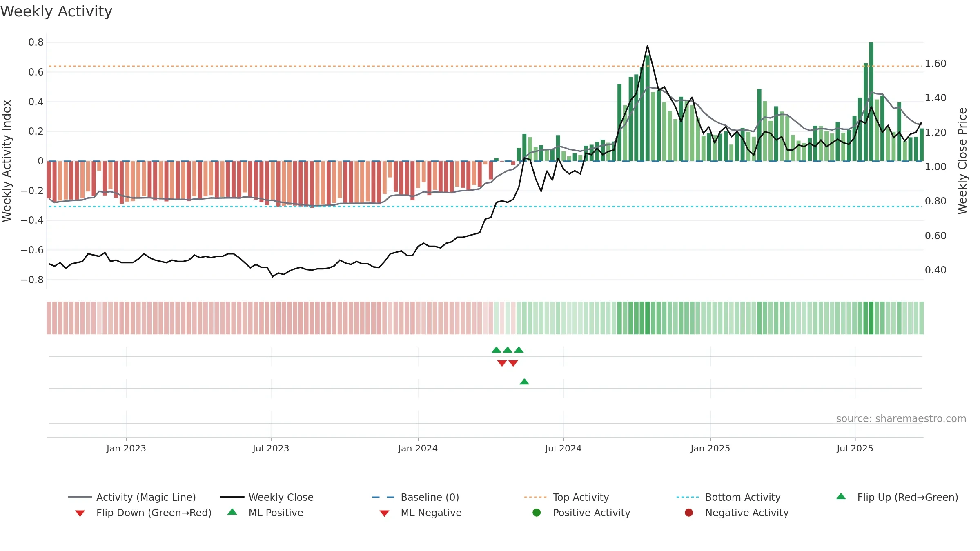980x551 pixels.
Task: Click the tallest green bar reaching 0.8
Action: [871, 102]
